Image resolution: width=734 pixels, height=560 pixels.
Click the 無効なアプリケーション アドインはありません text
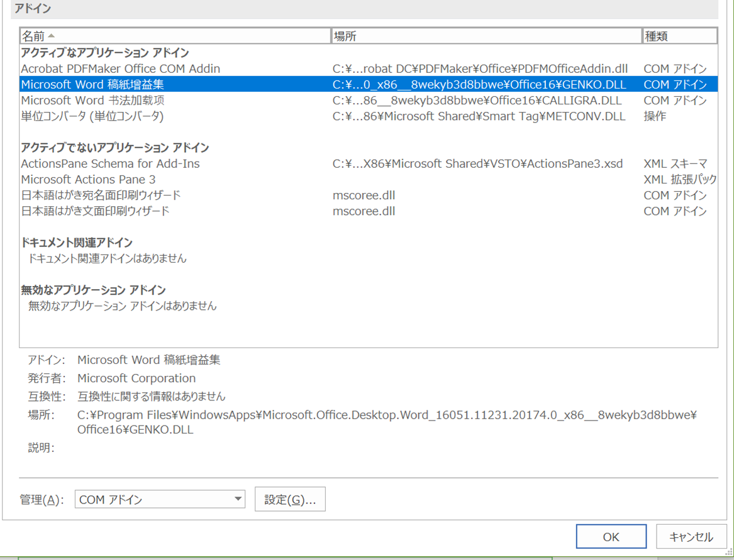(122, 306)
